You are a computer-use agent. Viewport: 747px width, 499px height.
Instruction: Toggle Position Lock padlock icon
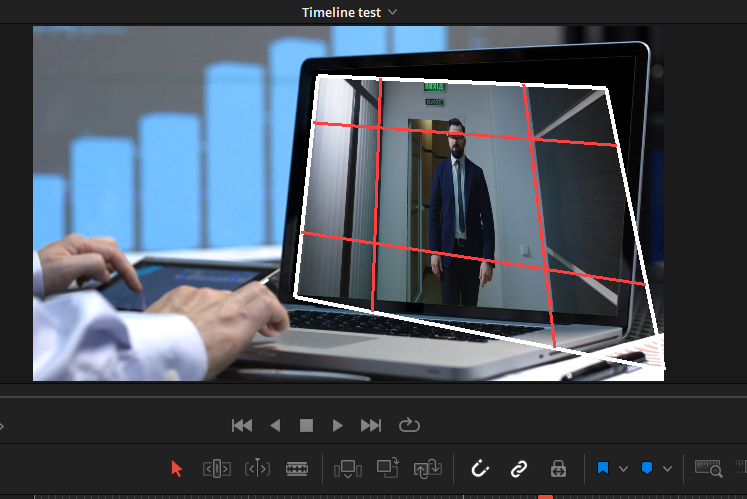click(x=558, y=468)
